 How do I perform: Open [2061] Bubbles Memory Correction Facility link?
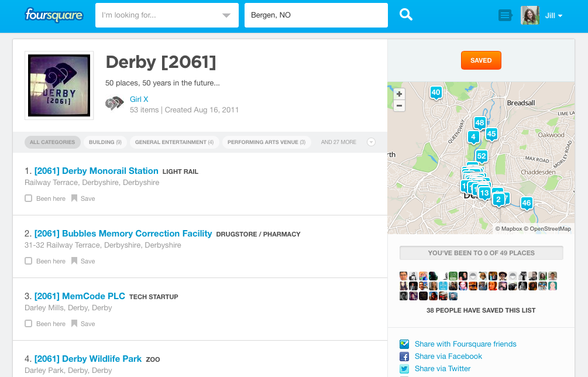pyautogui.click(x=123, y=234)
